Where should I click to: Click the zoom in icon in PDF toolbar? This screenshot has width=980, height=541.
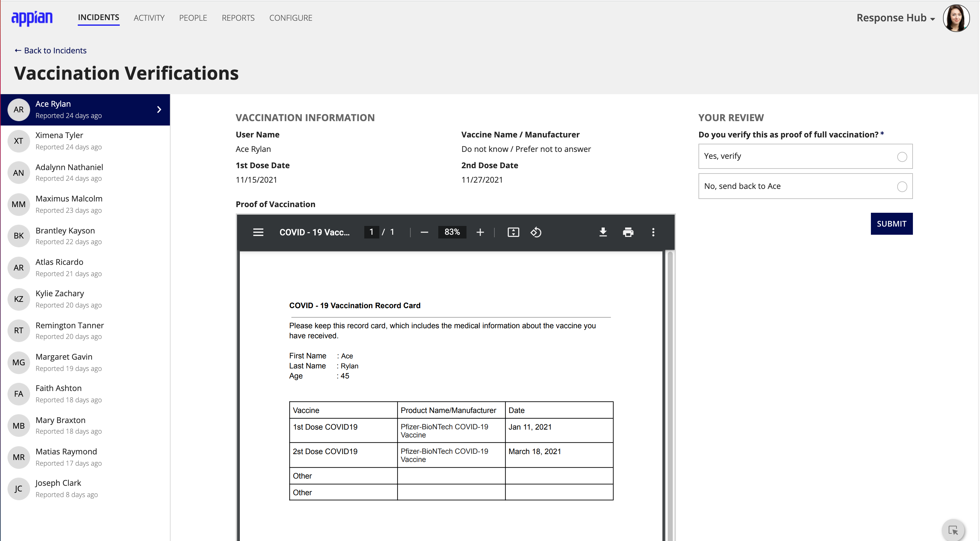[x=480, y=232]
